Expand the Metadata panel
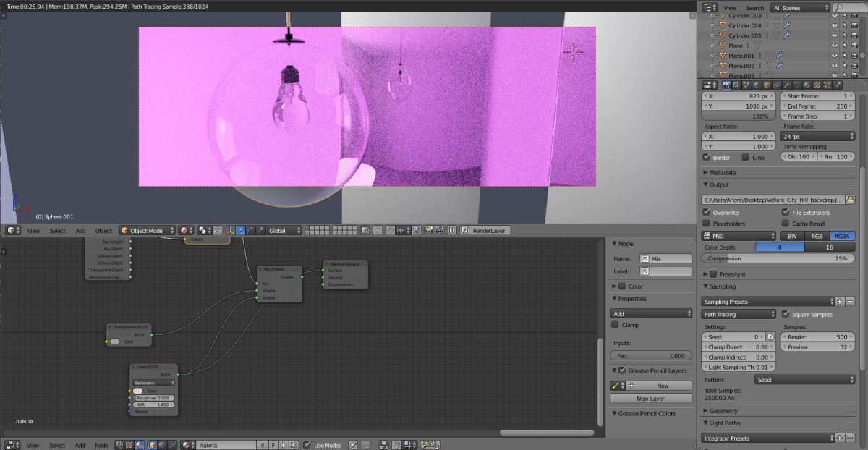This screenshot has width=868, height=450. 723,173
